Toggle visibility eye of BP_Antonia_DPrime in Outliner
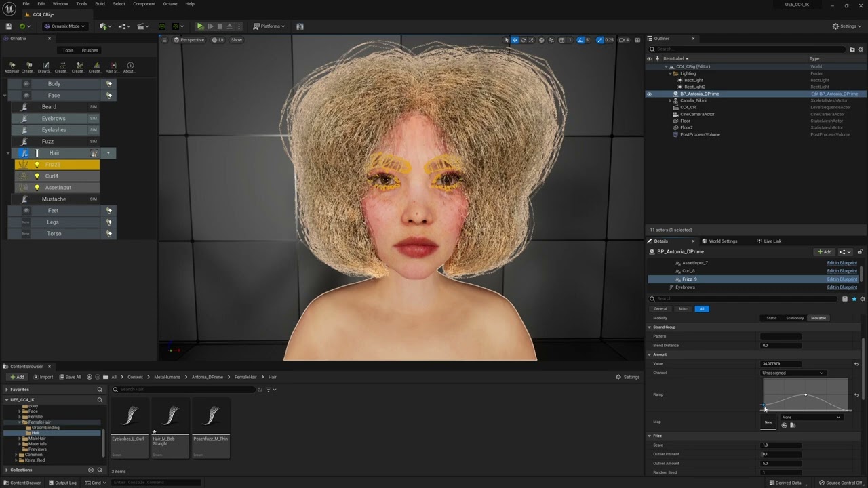Image resolution: width=868 pixels, height=488 pixels. coord(649,94)
